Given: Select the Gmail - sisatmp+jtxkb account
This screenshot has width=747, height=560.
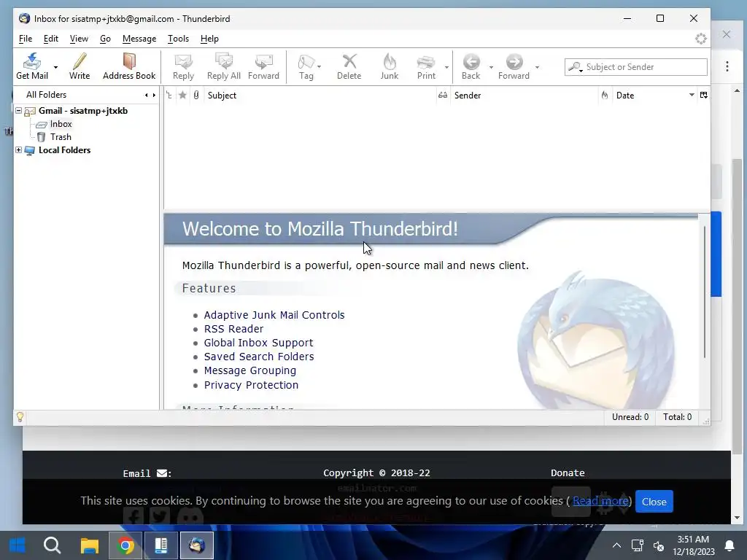Looking at the screenshot, I should [x=83, y=111].
